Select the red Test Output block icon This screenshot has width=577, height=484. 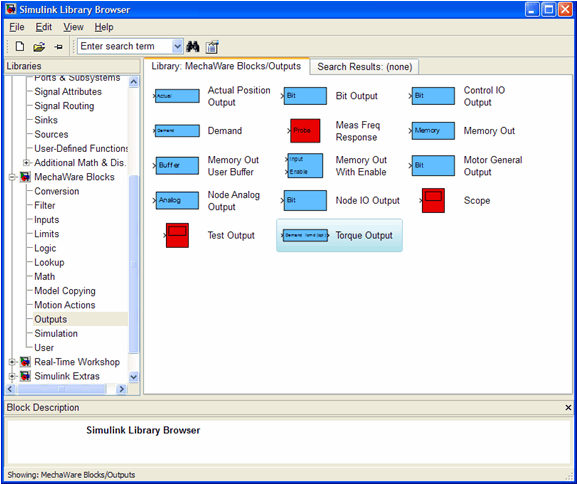coord(177,235)
